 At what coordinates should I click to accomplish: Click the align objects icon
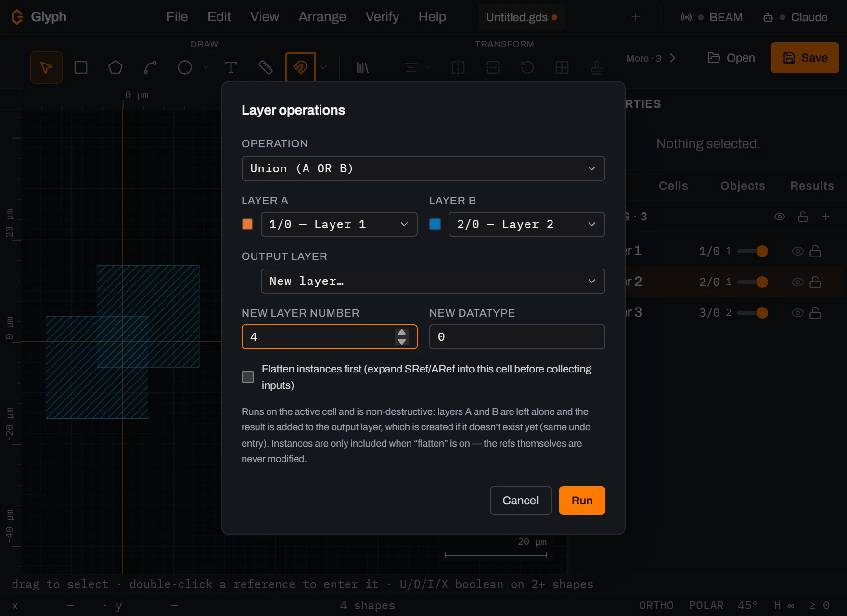(x=411, y=67)
